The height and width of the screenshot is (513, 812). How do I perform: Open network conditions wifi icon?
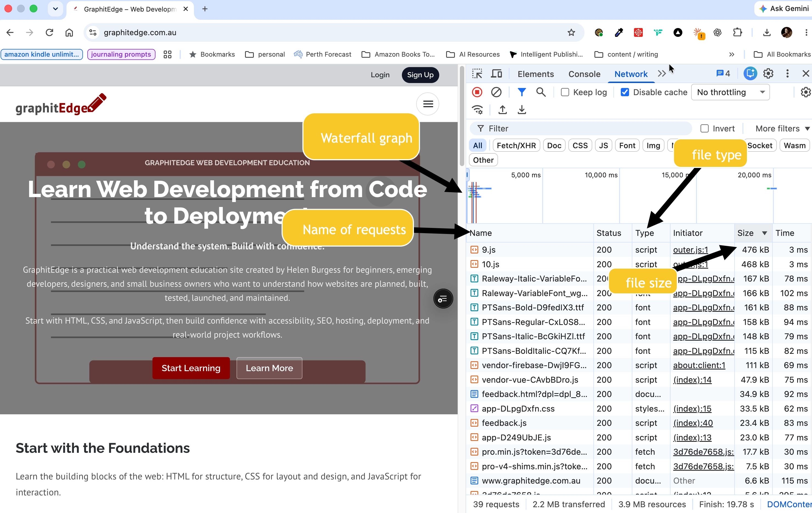click(477, 110)
